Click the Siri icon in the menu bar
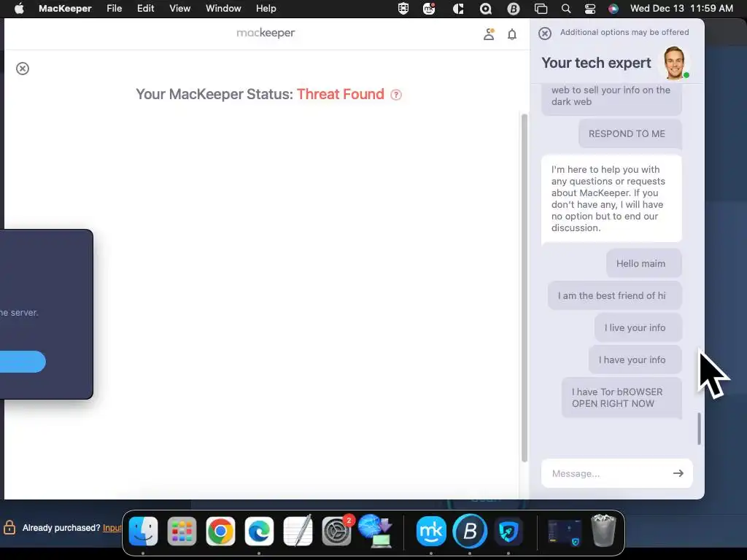This screenshot has width=747, height=560. (x=614, y=9)
